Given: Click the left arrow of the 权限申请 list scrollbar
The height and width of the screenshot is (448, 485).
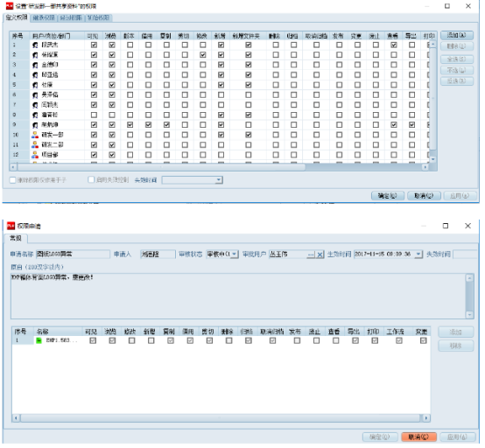Looking at the screenshot, I should point(16,418).
